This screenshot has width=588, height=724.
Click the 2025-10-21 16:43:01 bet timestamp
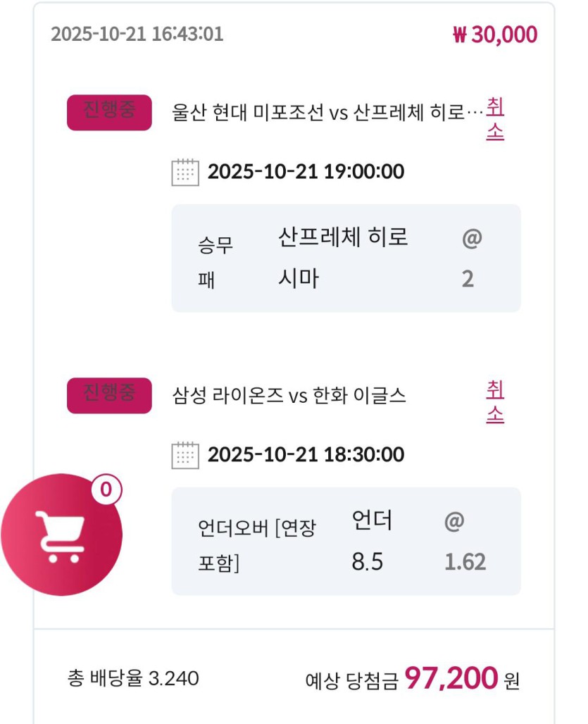[x=137, y=34]
